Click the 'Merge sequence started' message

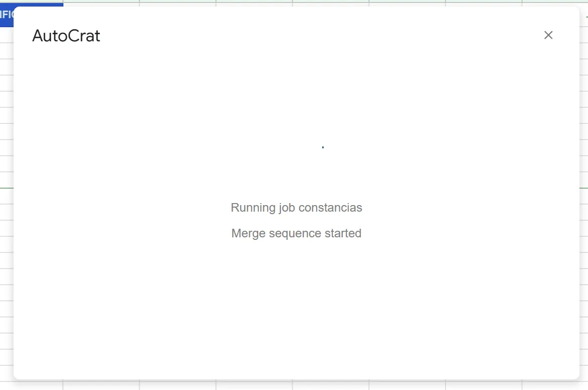tap(296, 233)
